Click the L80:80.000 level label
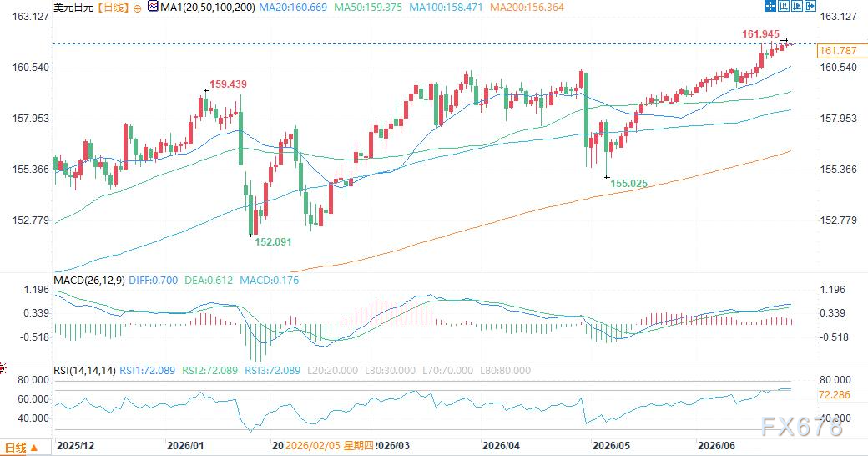Image resolution: width=868 pixels, height=456 pixels. (x=506, y=370)
